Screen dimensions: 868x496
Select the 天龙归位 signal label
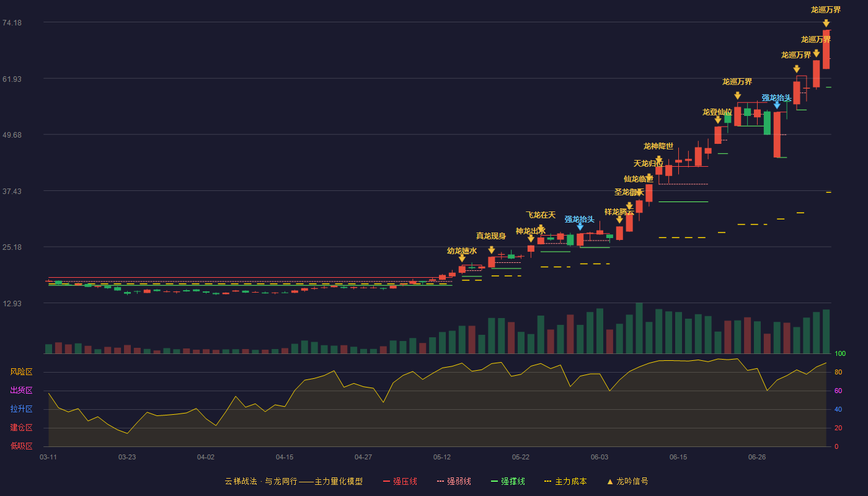[649, 164]
